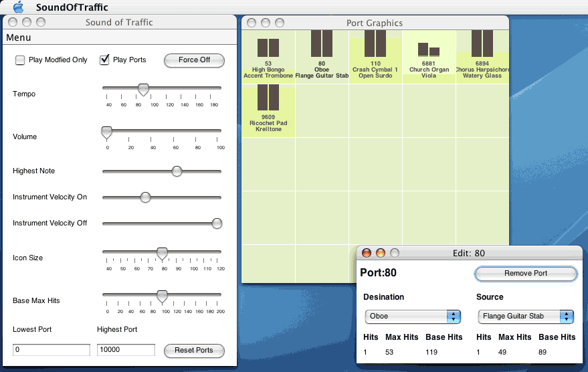This screenshot has width=588, height=372.
Task: Click the Source Base Hits value 89
Action: click(543, 353)
